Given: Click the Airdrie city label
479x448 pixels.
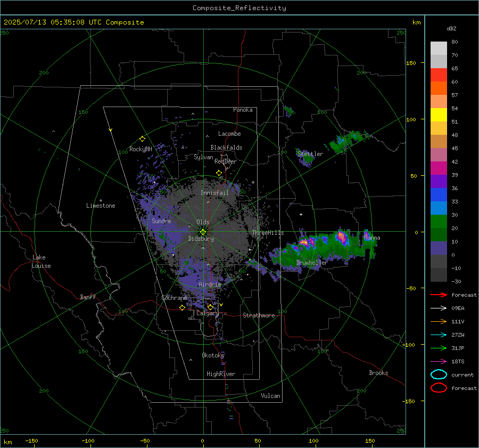Looking at the screenshot, I should click(x=210, y=284).
